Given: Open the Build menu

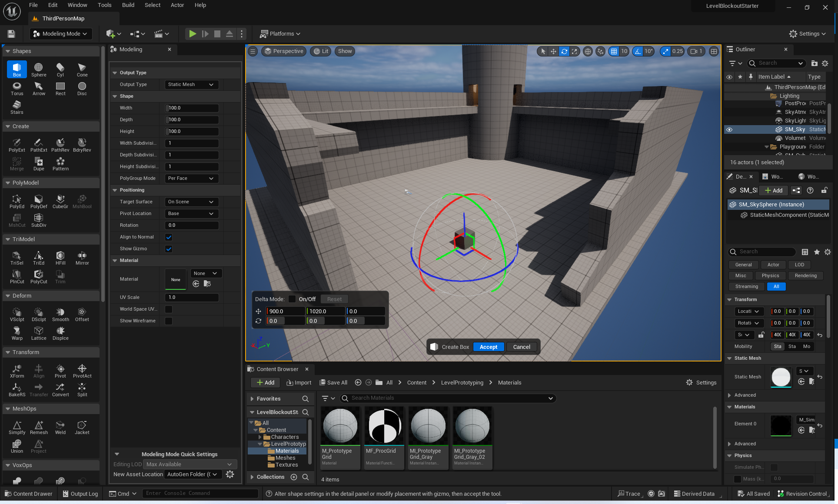Looking at the screenshot, I should pyautogui.click(x=128, y=5).
